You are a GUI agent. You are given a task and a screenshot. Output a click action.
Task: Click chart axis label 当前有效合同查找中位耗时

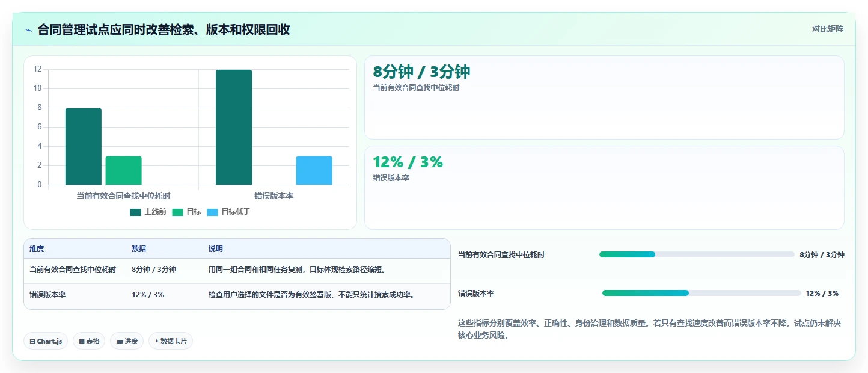[x=123, y=196]
